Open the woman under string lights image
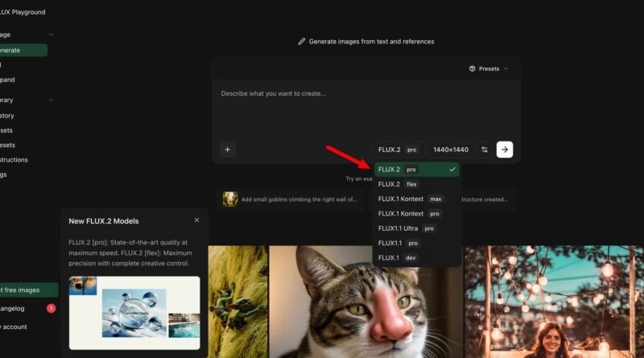The image size is (644, 358). (554, 302)
